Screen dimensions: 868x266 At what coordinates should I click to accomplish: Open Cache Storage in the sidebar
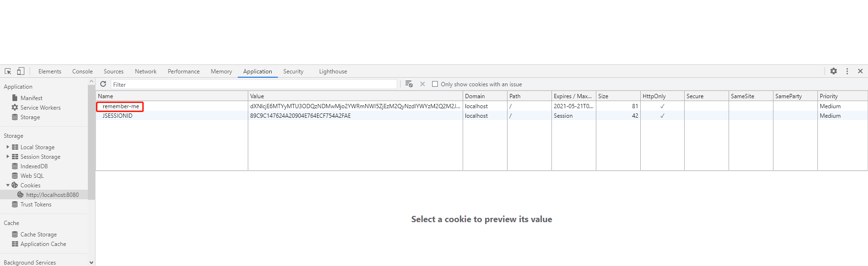pos(38,234)
